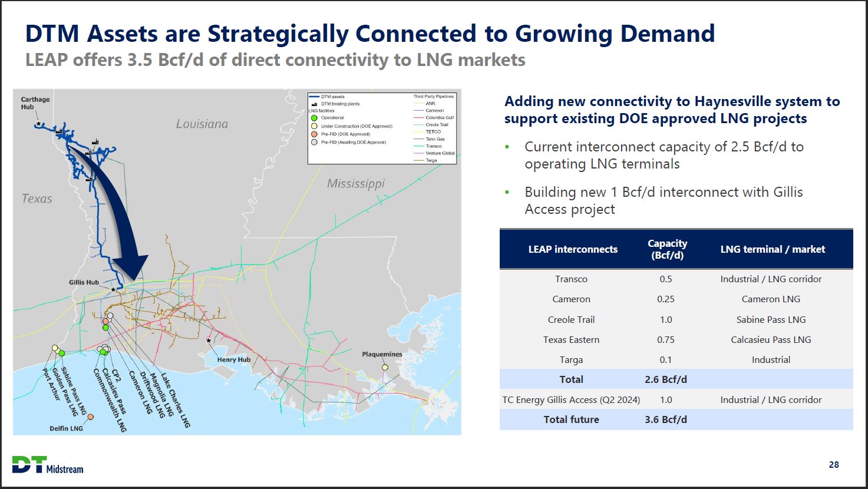Click the 'Henry Hub' map label
868x489 pixels.
tap(233, 359)
